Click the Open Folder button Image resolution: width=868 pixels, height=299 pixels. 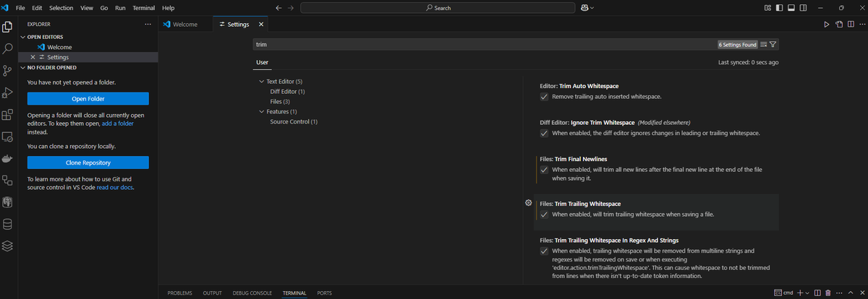coord(88,98)
